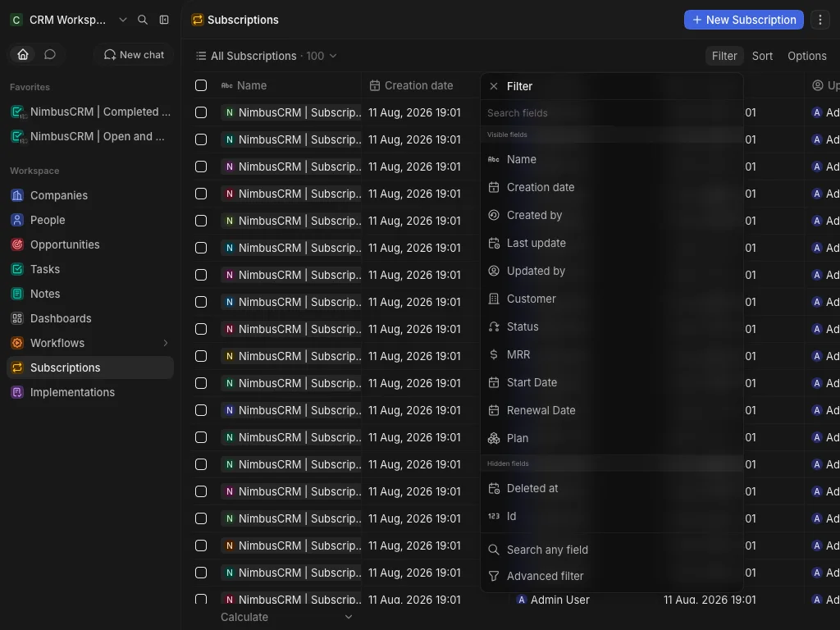
Task: Click the Companies building icon
Action: pos(17,195)
